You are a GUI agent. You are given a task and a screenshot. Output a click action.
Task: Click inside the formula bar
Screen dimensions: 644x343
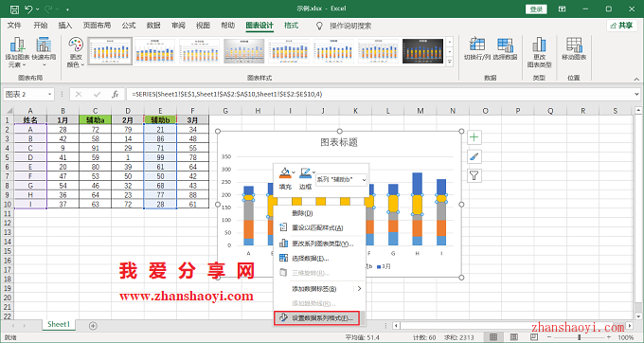[x=380, y=94]
